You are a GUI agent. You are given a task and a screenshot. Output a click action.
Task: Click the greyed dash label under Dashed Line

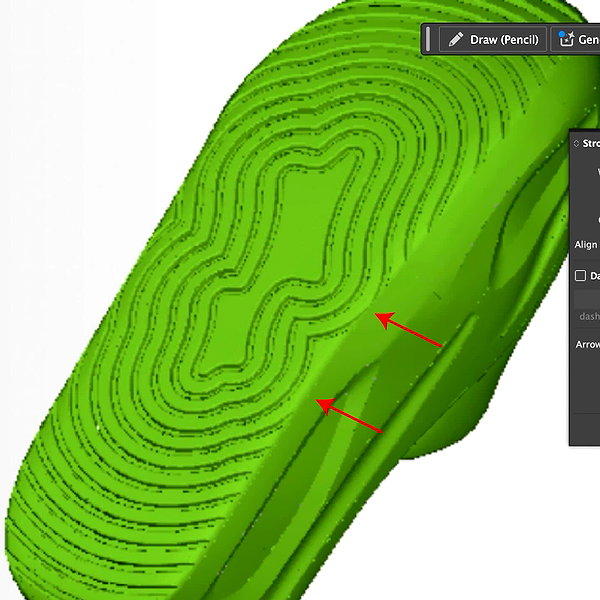(590, 316)
